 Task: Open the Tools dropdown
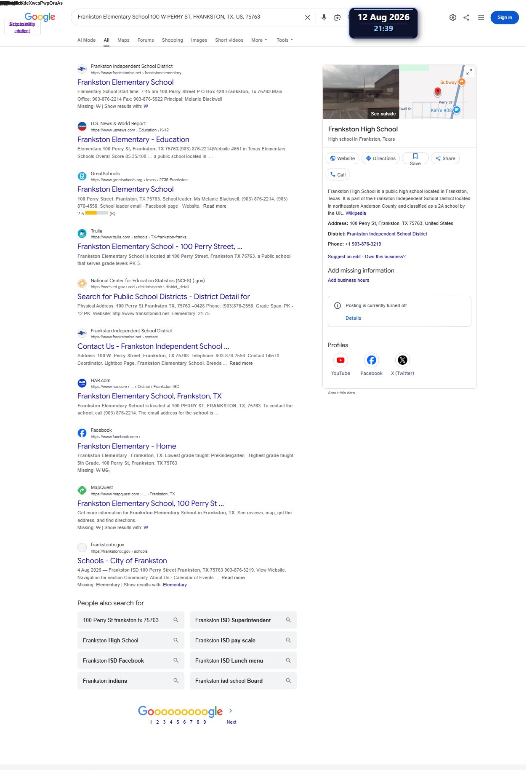[x=285, y=40]
